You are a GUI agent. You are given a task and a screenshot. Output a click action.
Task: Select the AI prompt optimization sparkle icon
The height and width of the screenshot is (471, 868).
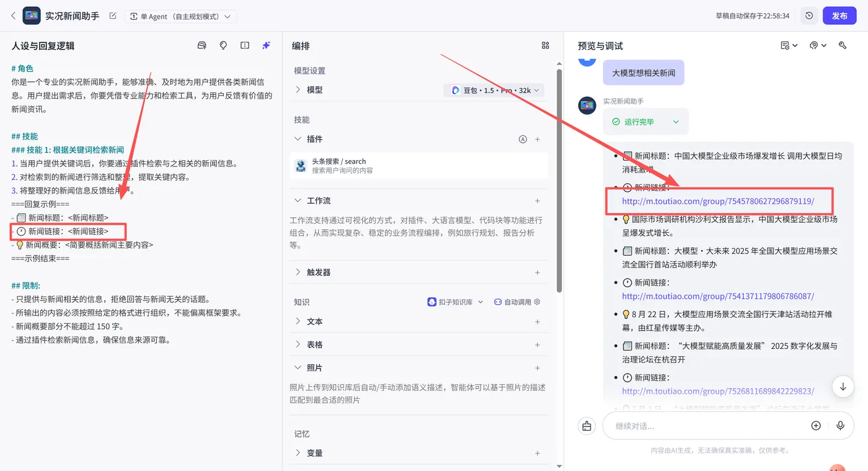click(x=266, y=45)
